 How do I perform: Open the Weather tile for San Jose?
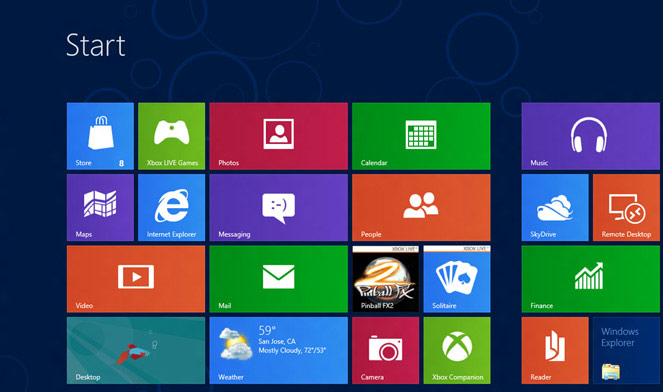coord(279,351)
